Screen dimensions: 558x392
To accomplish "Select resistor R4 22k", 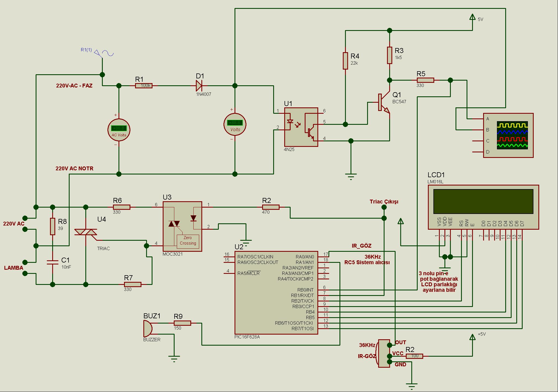I will [345, 61].
